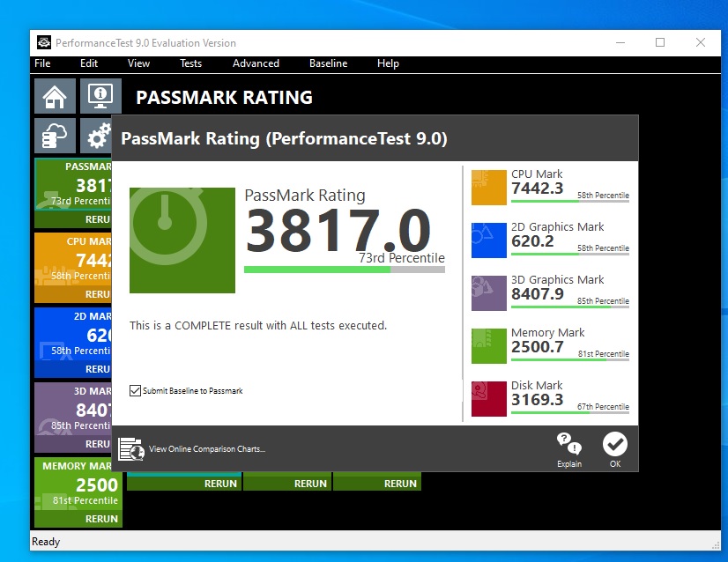
Task: Click the 67th Percentile label
Action: pos(603,407)
